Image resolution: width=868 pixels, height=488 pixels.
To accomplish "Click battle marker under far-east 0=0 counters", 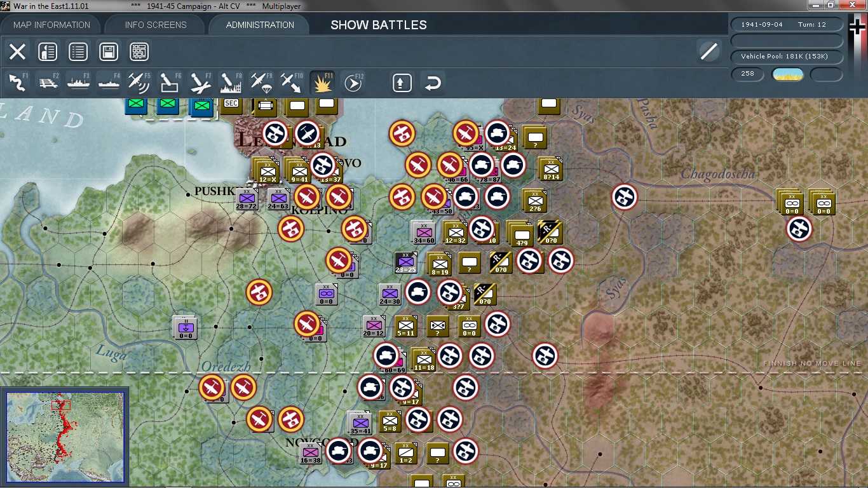I will pos(799,229).
